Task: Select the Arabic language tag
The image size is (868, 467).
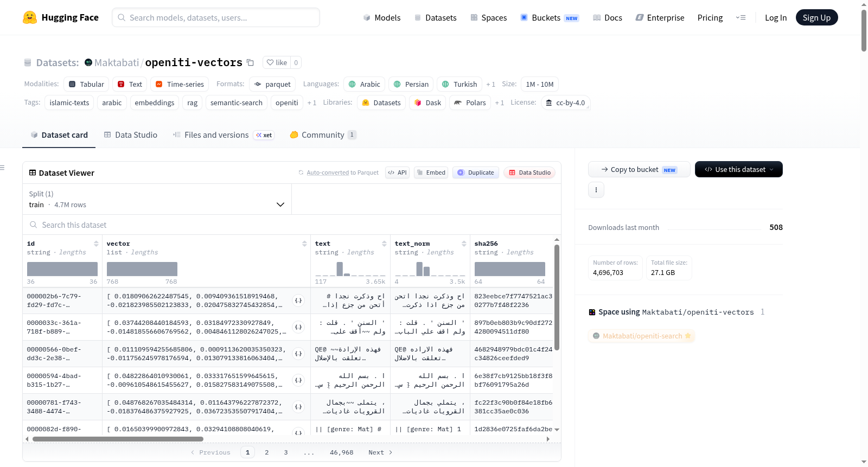Action: 364,85
